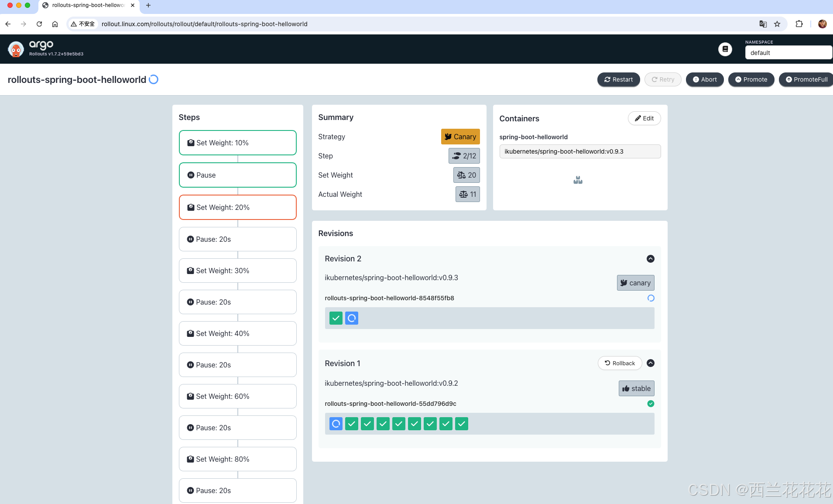Viewport: 833px width, 504px height.
Task: Select the Pause: 20s step under 20%
Action: (238, 239)
